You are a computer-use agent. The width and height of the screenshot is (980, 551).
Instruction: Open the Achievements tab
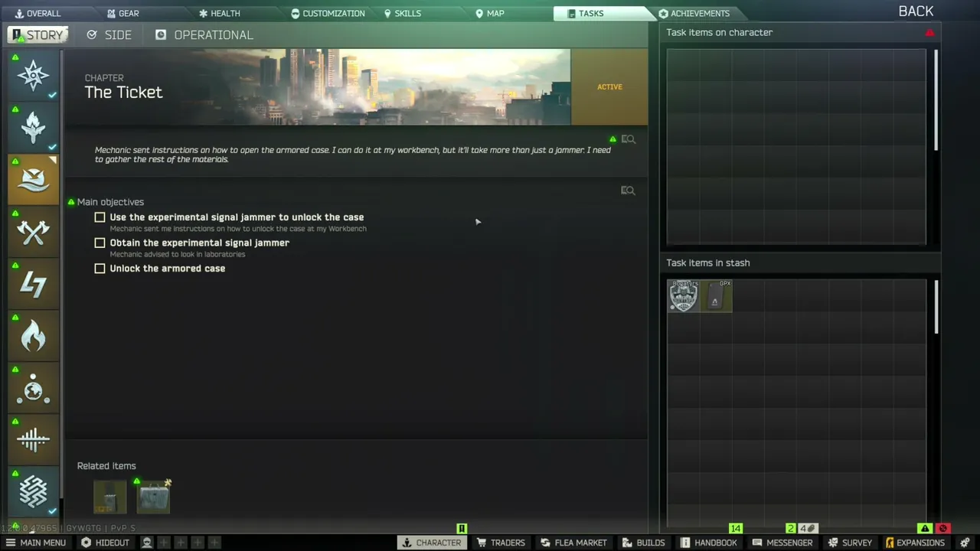694,13
